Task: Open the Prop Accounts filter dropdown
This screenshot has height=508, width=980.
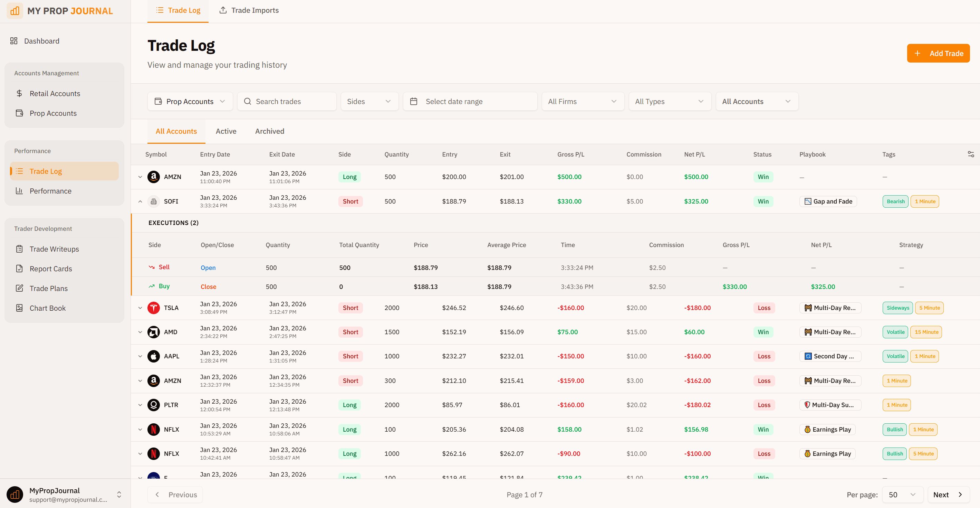Action: click(x=190, y=101)
